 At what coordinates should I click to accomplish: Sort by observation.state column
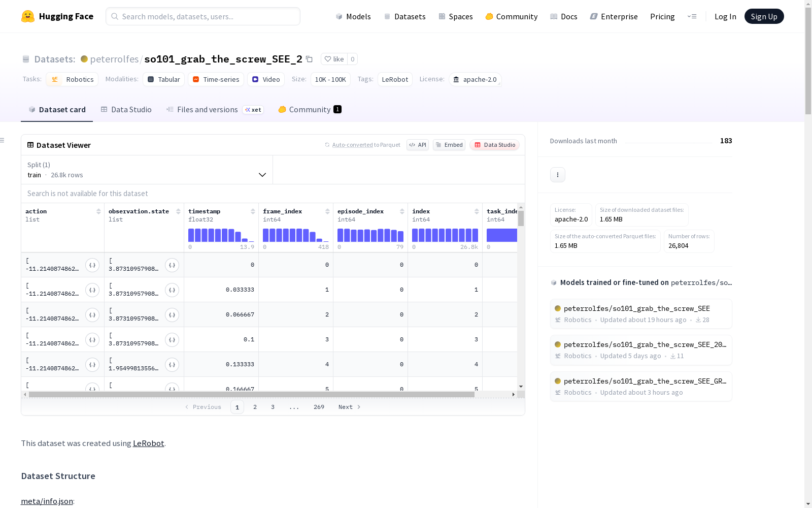[178, 211]
